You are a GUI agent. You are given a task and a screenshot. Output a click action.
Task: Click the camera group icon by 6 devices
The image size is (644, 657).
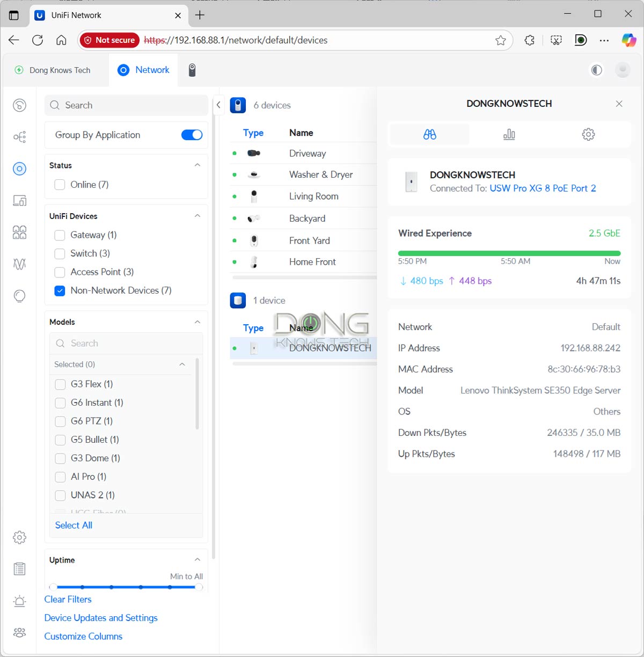coord(238,105)
